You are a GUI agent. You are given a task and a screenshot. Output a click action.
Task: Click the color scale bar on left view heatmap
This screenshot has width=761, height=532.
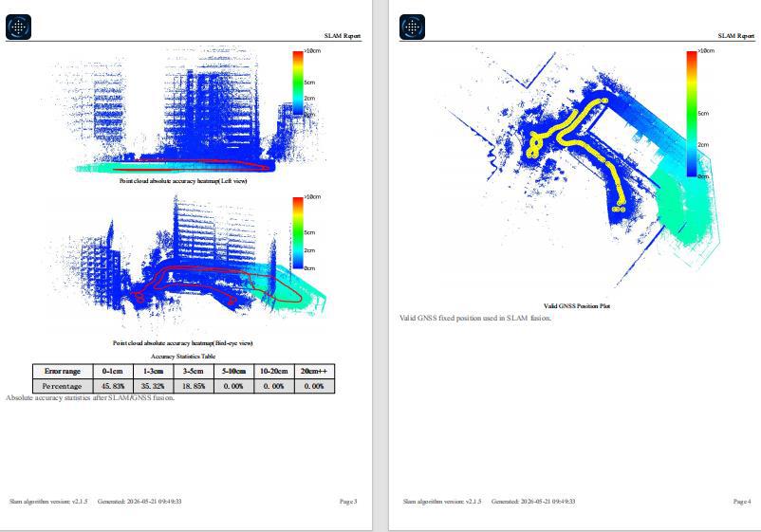point(298,83)
